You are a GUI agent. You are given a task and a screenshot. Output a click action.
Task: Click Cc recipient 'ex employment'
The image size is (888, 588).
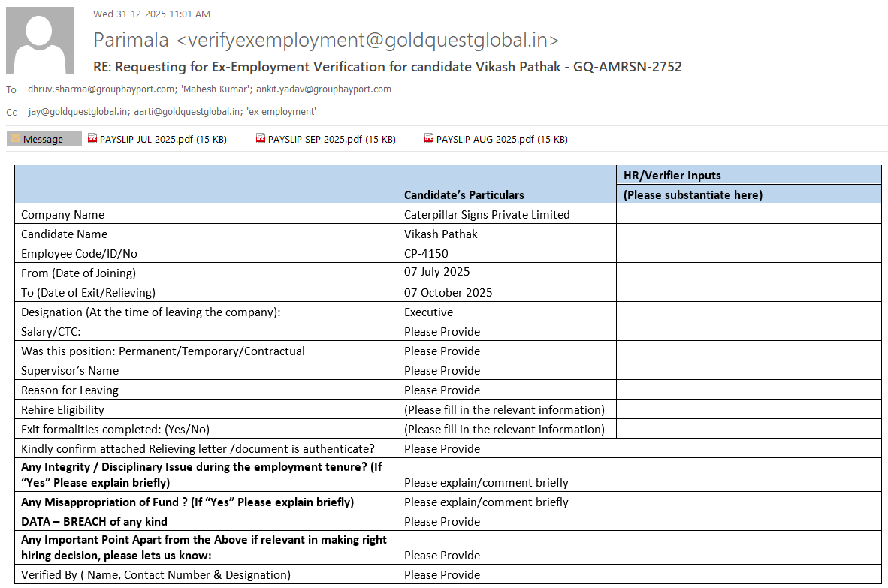point(281,111)
